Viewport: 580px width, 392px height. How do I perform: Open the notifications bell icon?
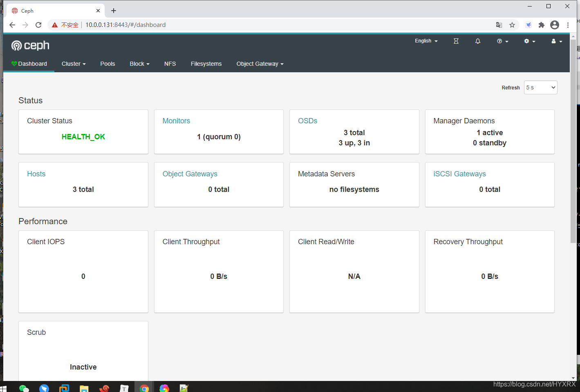pos(478,41)
